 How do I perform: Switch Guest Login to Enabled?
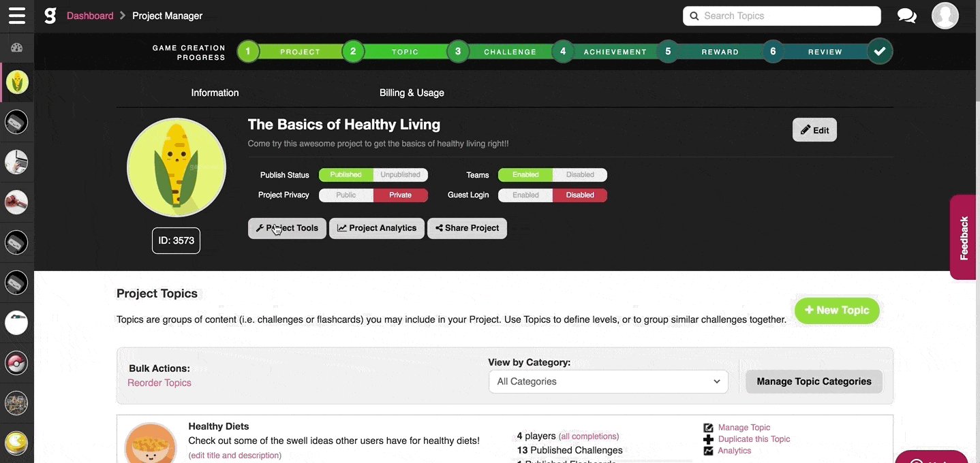pyautogui.click(x=525, y=195)
